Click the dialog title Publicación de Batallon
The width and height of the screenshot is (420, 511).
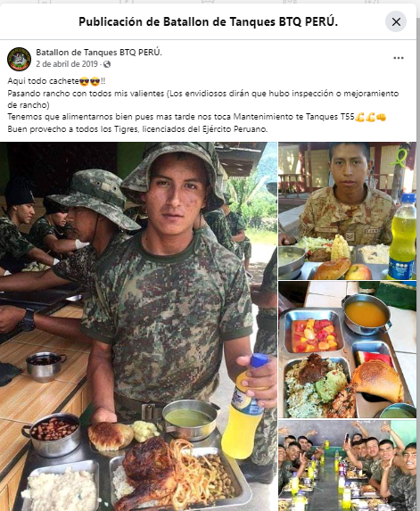pyautogui.click(x=208, y=21)
